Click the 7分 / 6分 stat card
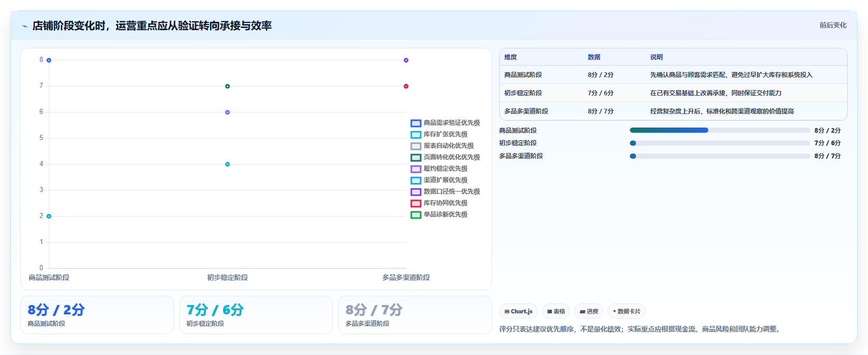 point(256,315)
